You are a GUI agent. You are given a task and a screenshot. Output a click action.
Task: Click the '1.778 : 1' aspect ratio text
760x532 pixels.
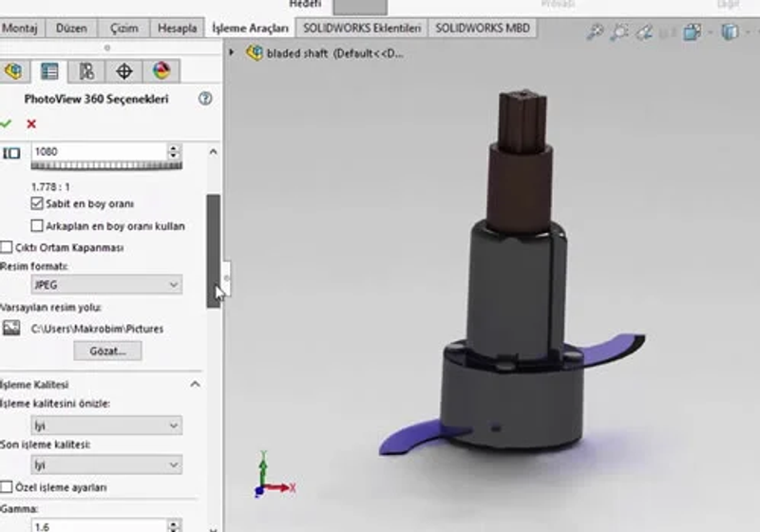(x=50, y=186)
